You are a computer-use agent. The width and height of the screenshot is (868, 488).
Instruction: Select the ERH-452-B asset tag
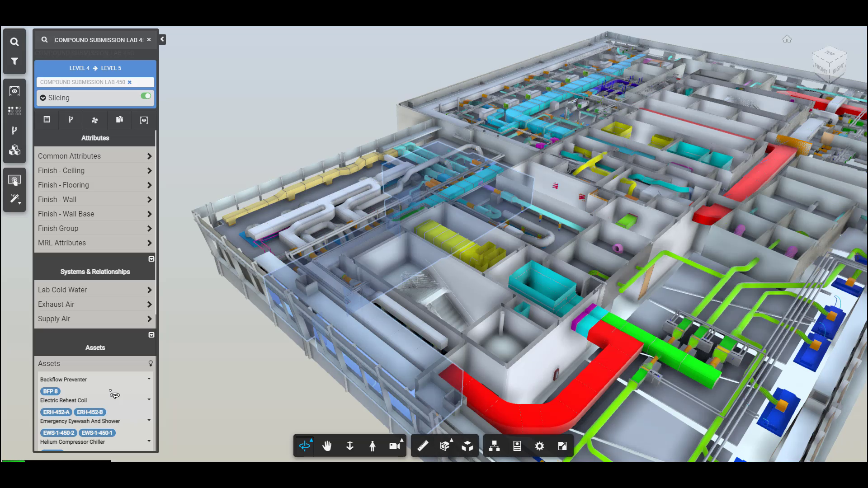[x=90, y=412]
